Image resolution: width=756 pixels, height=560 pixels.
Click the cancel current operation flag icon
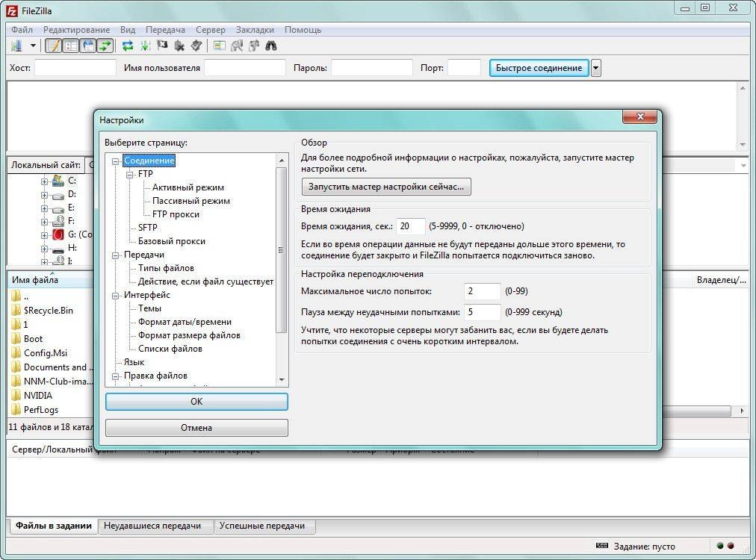[163, 46]
